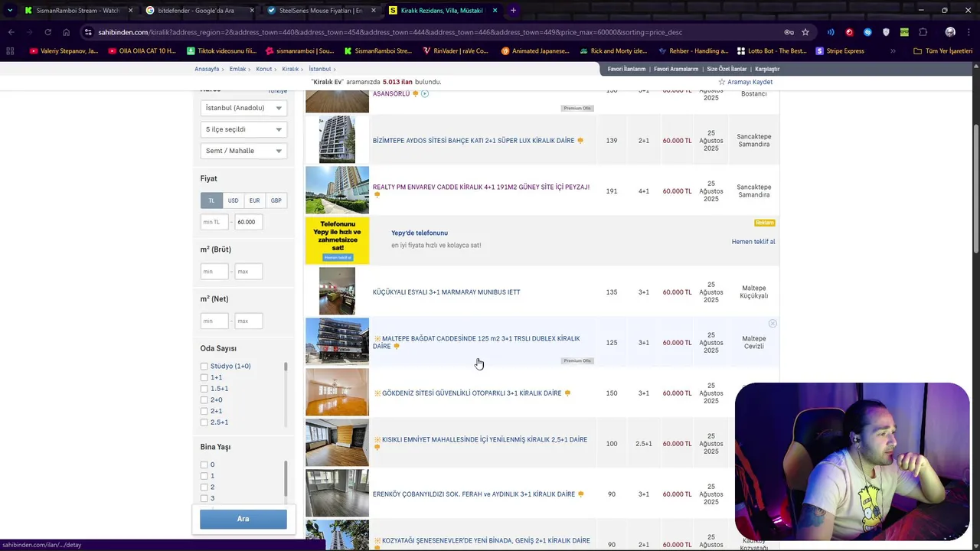980x551 pixels.
Task: Show more bookmarks with the chevron
Action: tap(893, 51)
